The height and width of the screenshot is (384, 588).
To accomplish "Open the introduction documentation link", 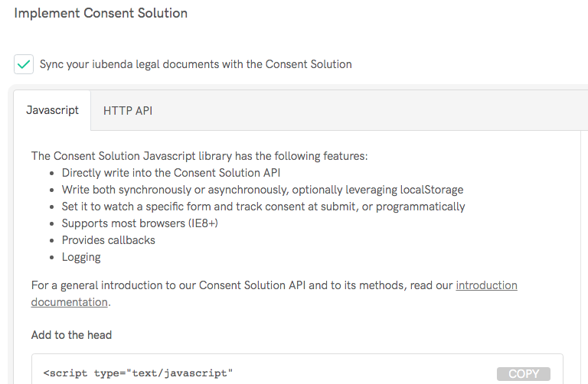I will (486, 285).
